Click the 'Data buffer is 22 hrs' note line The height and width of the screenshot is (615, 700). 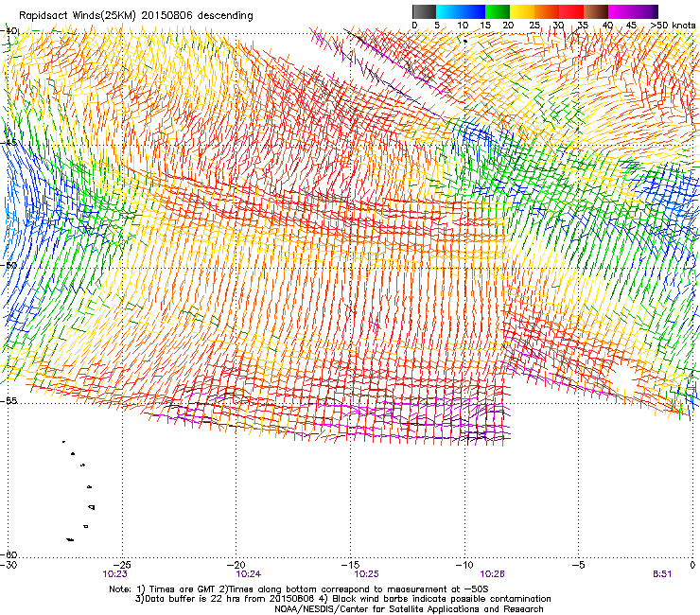point(342,599)
